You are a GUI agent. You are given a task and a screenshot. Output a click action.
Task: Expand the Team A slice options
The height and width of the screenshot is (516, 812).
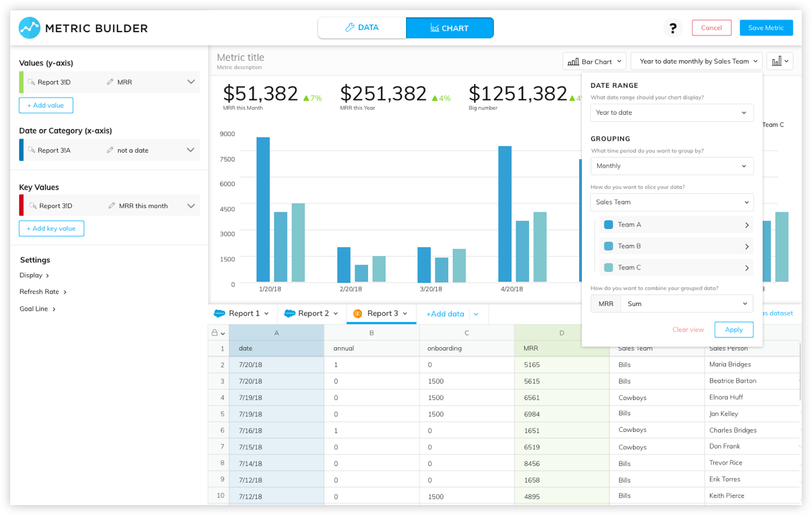click(x=747, y=225)
